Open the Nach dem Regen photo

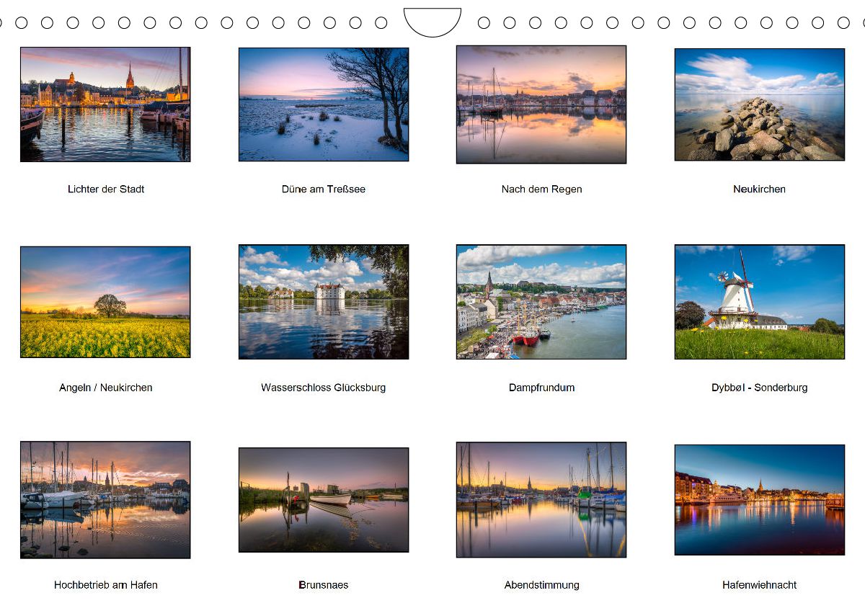coord(541,104)
